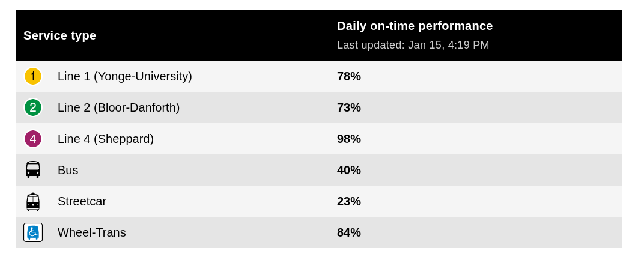
Task: Click the green Line 2 subway icon
Action: click(x=33, y=107)
